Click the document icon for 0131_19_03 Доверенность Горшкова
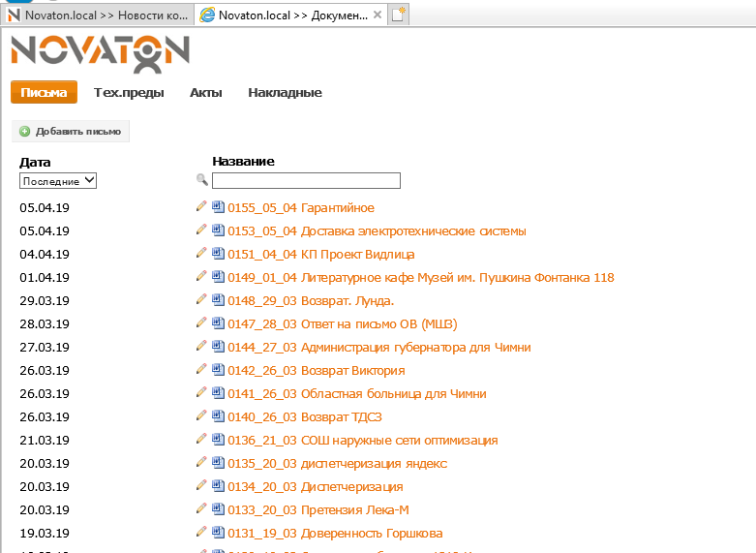The image size is (756, 553). [218, 533]
